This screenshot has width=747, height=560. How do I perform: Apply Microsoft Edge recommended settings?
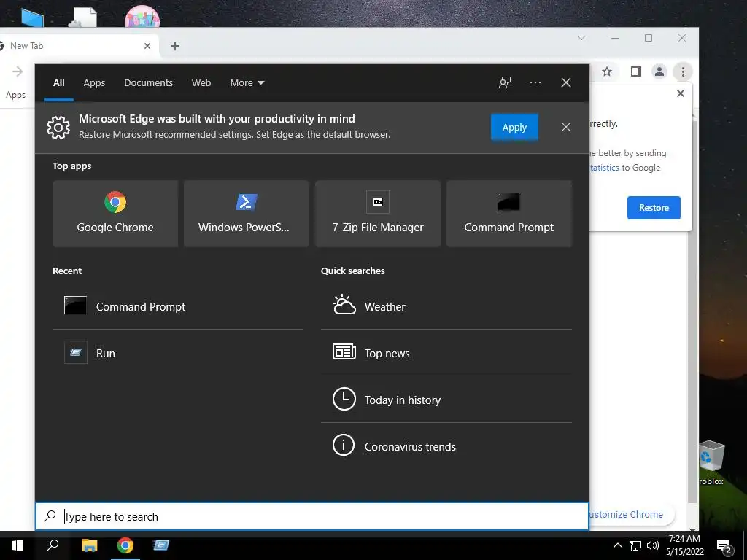pyautogui.click(x=514, y=127)
